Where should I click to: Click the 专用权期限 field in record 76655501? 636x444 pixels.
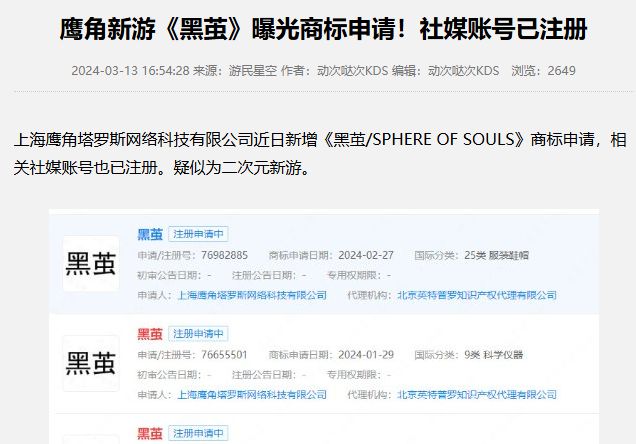359,375
